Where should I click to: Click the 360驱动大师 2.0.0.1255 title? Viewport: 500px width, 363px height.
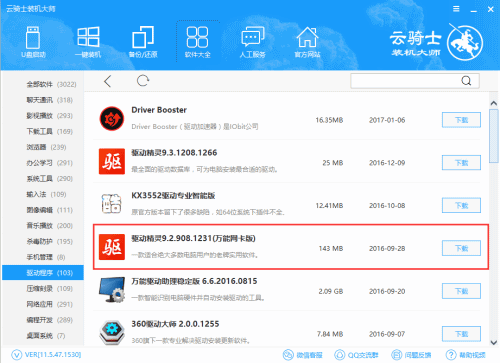[175, 324]
